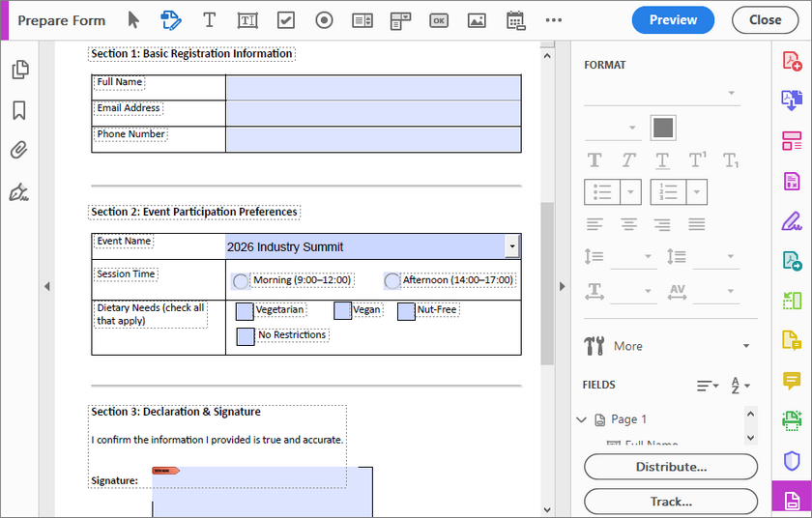Screen dimensions: 812x518
Task: Open the Export PDF tool
Action: [792, 101]
